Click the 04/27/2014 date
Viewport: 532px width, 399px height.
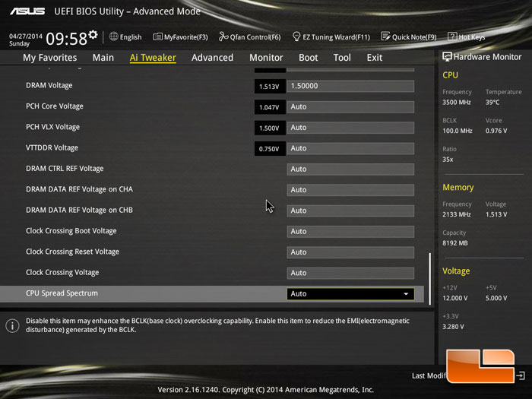pos(26,36)
